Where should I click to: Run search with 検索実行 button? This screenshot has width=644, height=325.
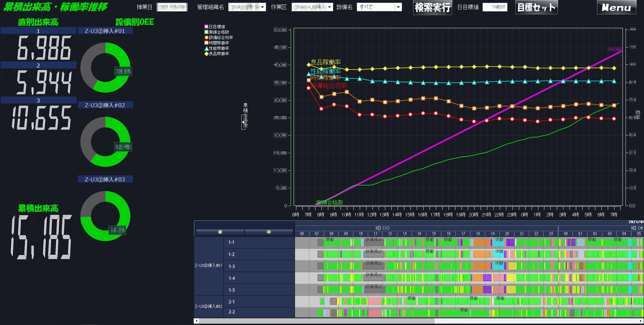(x=433, y=7)
